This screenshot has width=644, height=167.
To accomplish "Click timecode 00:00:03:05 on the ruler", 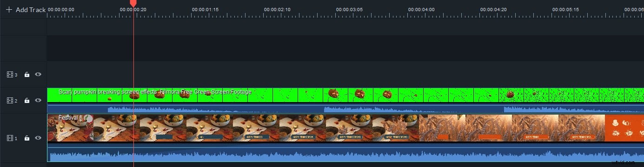I will (349, 9).
